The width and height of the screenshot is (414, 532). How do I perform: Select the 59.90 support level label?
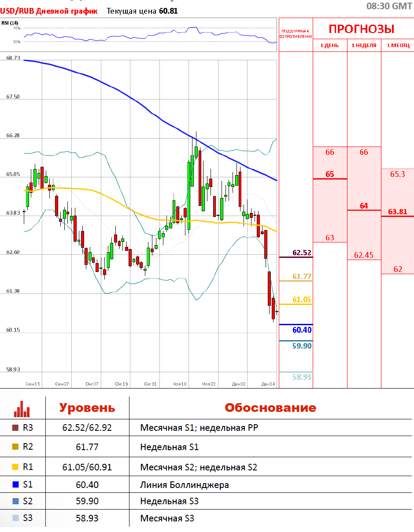point(302,346)
